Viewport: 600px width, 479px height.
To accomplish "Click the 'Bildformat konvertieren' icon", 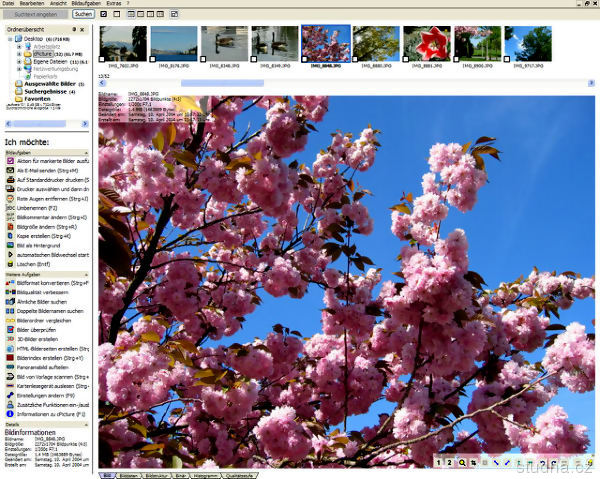I will (x=10, y=283).
